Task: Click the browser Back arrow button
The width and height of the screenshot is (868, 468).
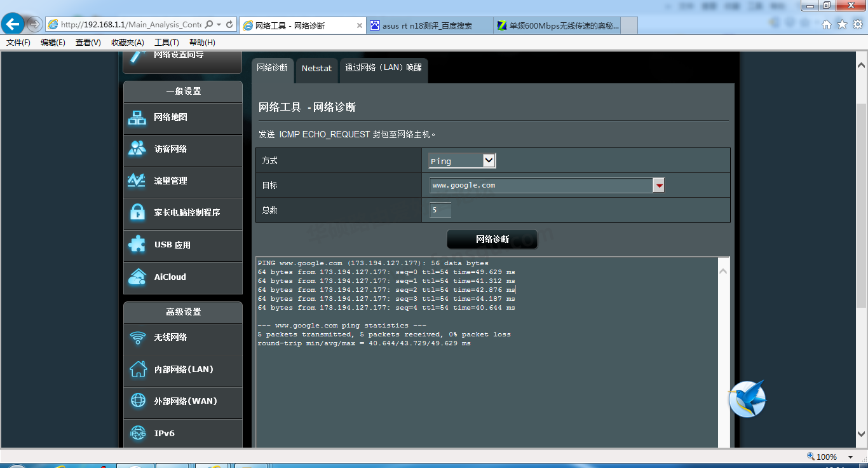Action: click(13, 24)
